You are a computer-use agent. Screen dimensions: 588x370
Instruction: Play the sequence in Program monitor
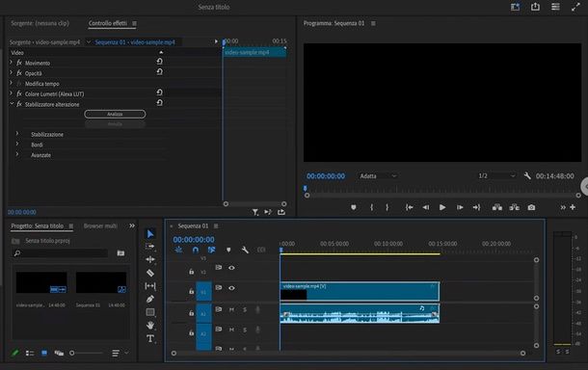pos(442,207)
